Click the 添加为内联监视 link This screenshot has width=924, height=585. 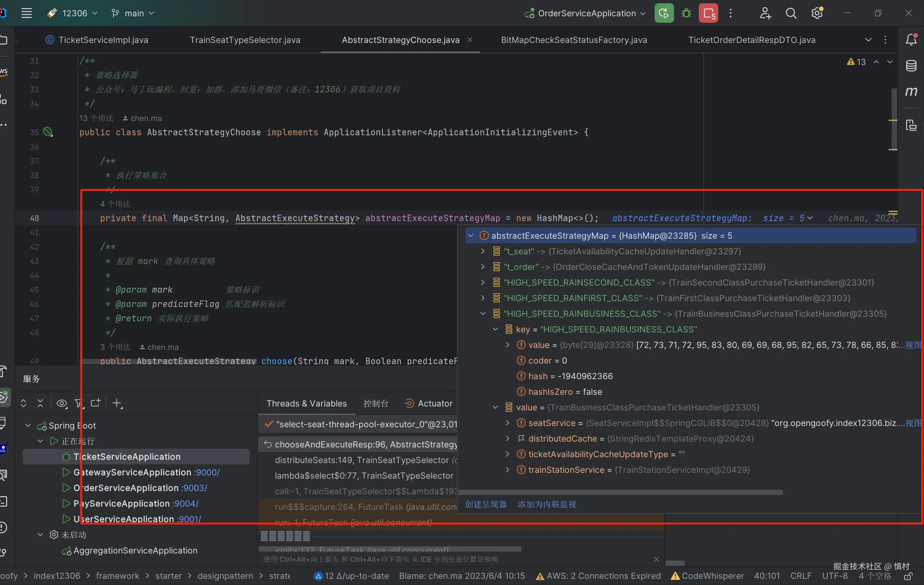click(x=546, y=504)
